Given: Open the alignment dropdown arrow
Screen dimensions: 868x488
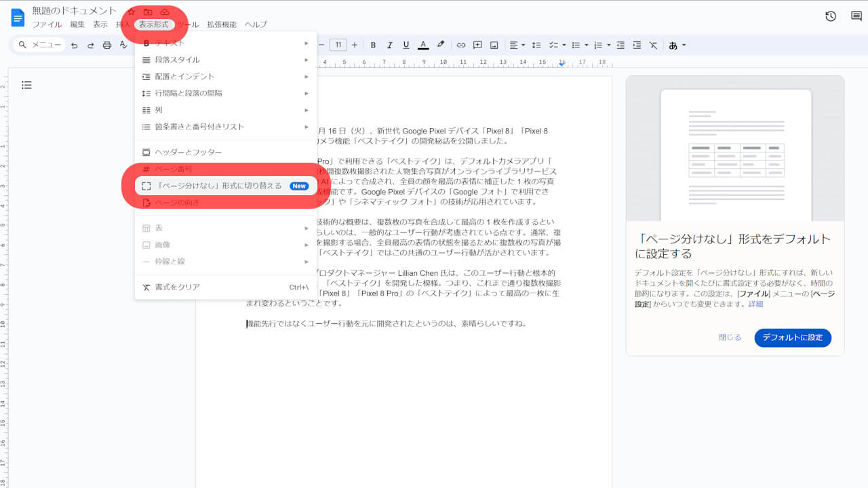Looking at the screenshot, I should pos(523,45).
